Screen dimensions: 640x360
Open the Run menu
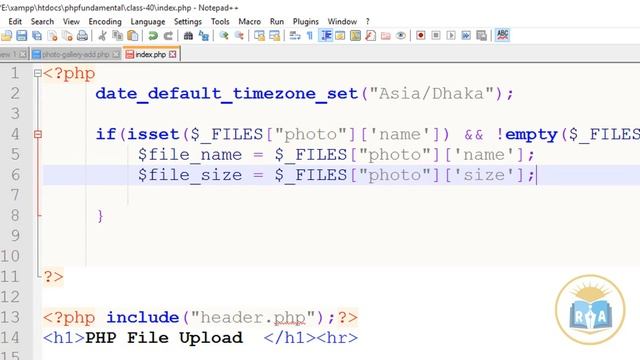[x=277, y=22]
